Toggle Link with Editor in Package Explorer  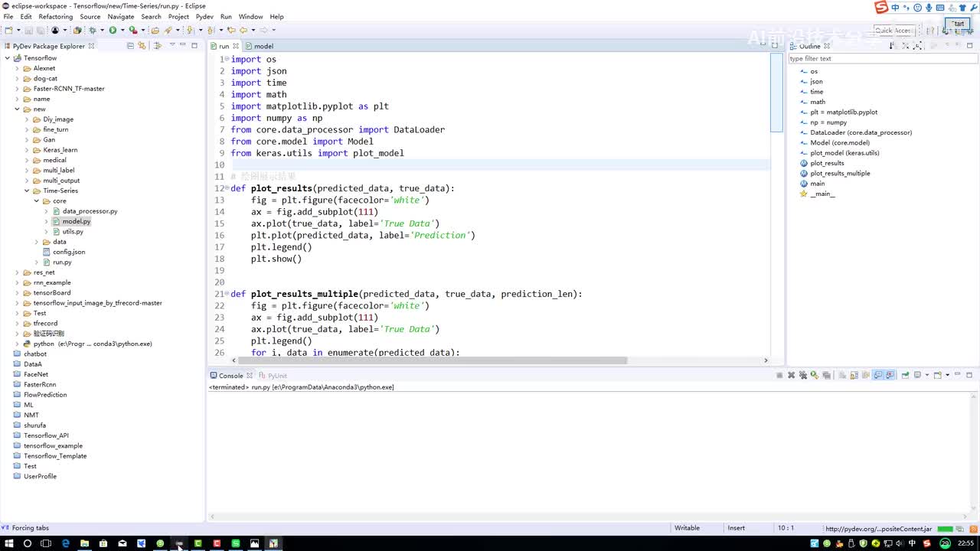(x=142, y=46)
